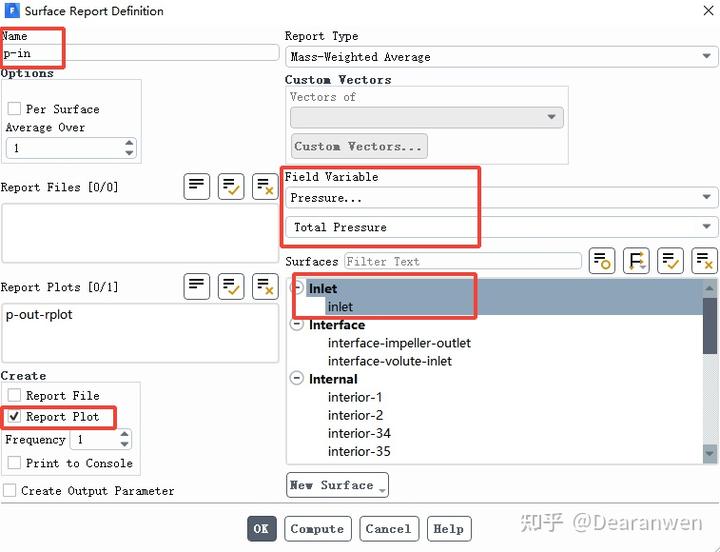Click the Help button
The image size is (720, 552).
point(449,529)
